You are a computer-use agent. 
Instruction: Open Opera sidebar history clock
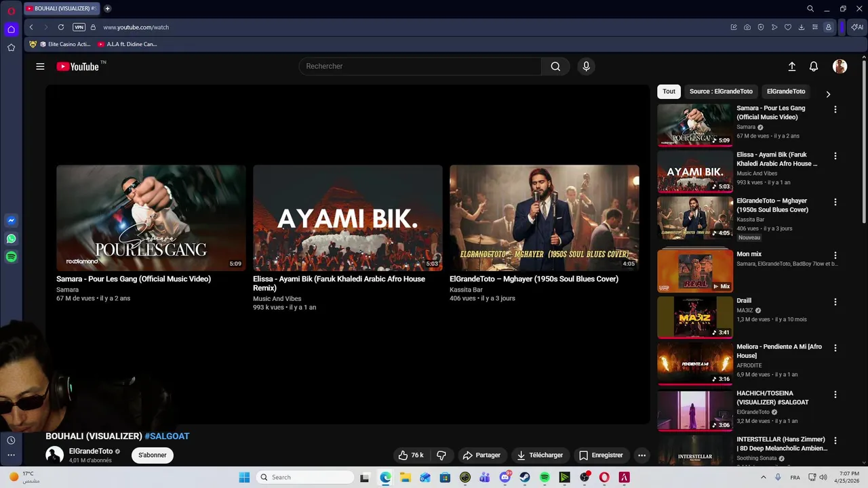(x=11, y=441)
